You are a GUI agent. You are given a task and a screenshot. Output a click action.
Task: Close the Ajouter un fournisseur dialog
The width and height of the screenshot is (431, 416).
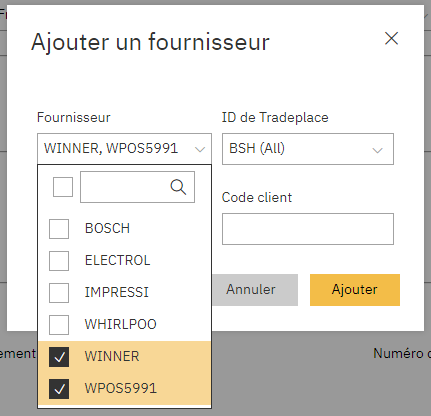pyautogui.click(x=391, y=38)
